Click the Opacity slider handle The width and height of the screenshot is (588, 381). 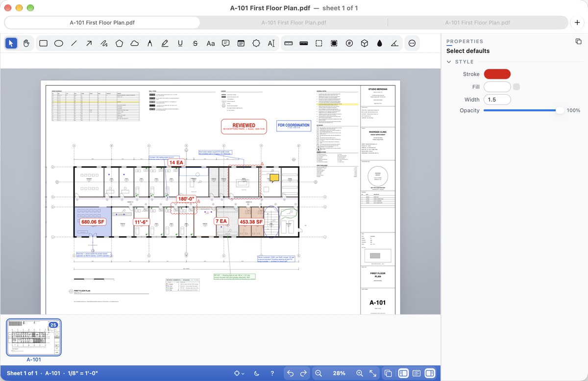click(560, 111)
